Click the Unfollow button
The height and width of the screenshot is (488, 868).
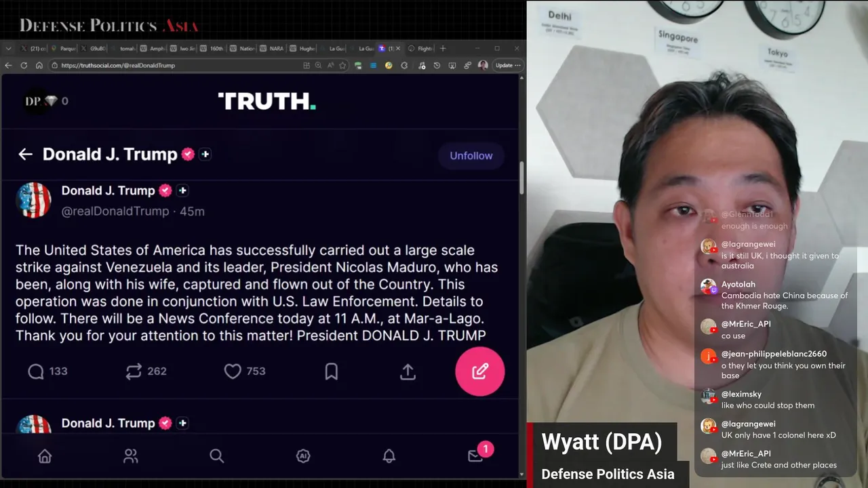tap(471, 156)
